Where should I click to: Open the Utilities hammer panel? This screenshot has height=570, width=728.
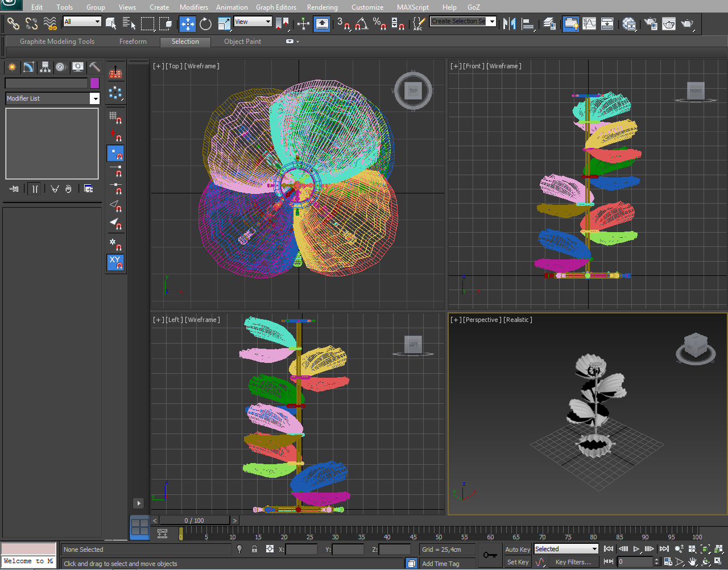tap(94, 67)
